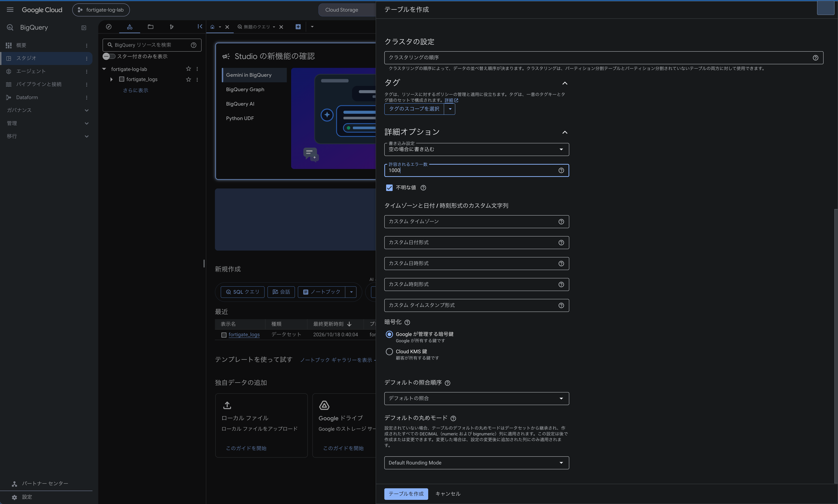Click the テーブルを作成 submit button
The height and width of the screenshot is (504, 838).
pyautogui.click(x=406, y=494)
